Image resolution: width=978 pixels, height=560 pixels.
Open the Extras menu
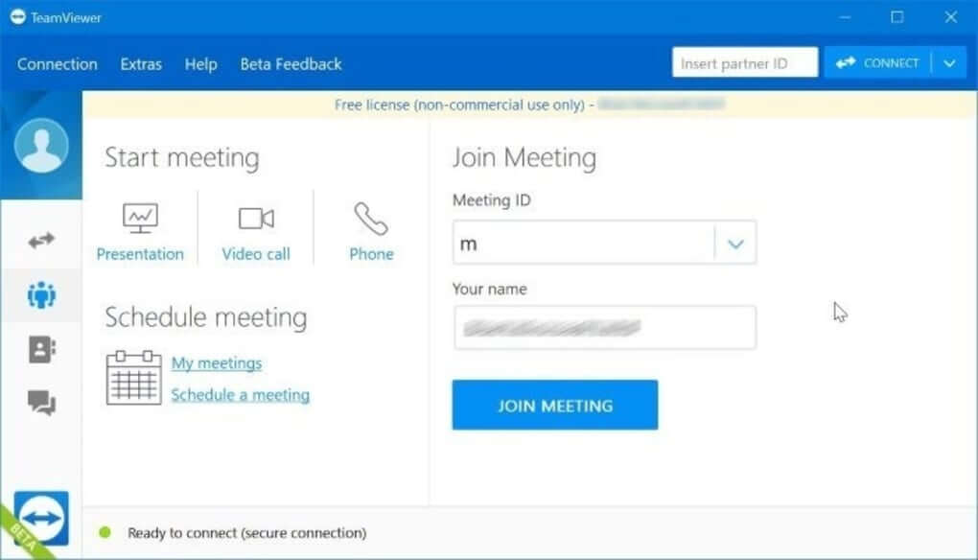click(141, 64)
